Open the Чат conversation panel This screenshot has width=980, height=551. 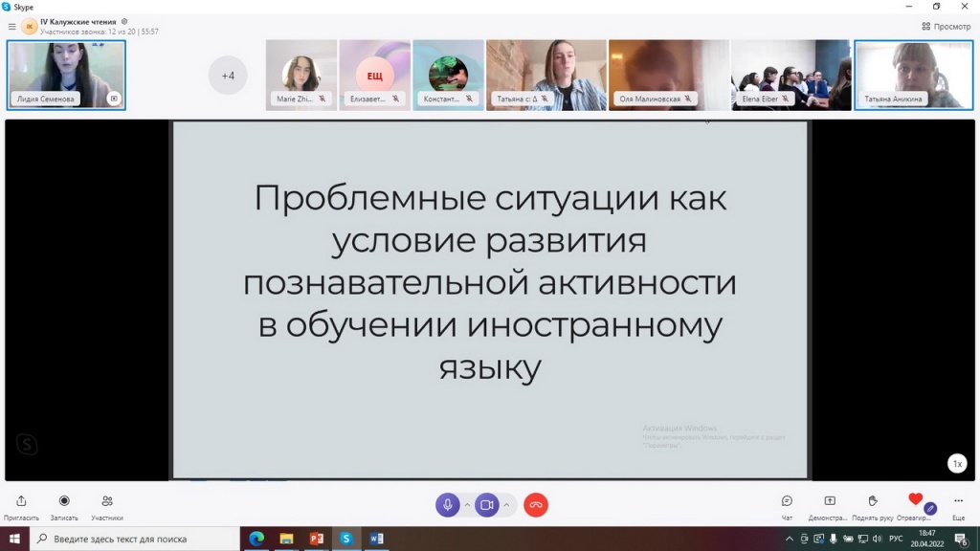coord(787,501)
